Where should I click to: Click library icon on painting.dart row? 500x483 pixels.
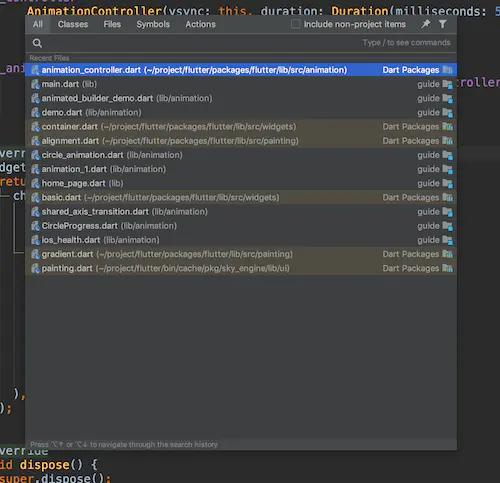pos(447,268)
